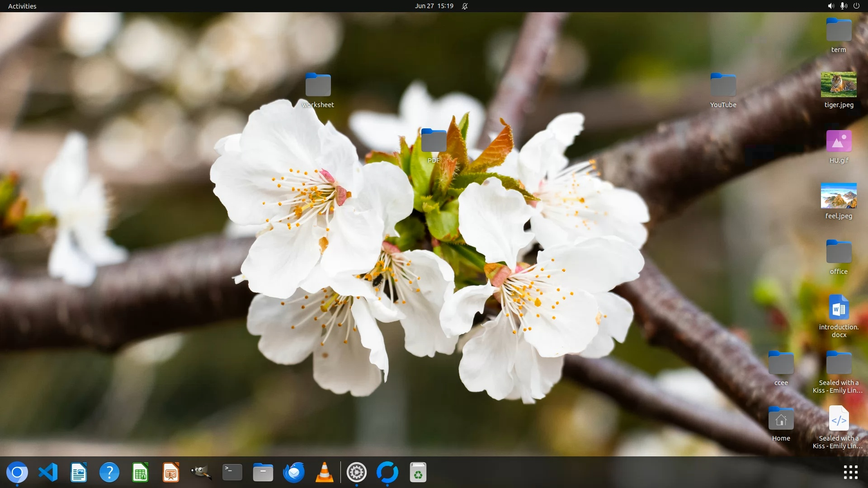Select the tiger.jpeg thumbnail

pyautogui.click(x=839, y=84)
